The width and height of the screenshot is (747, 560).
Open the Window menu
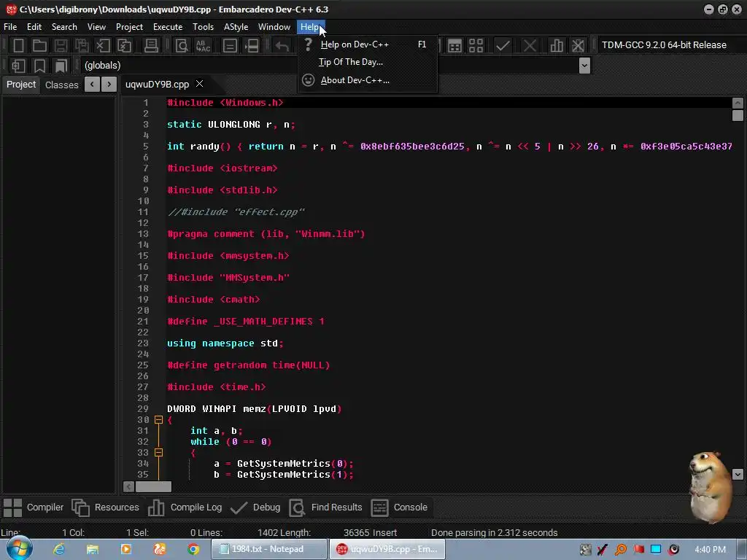tap(274, 27)
